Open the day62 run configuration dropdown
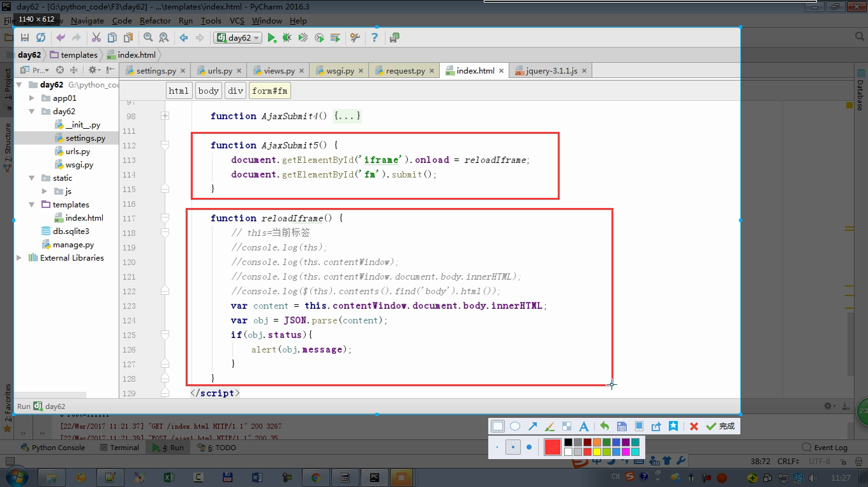 [x=238, y=38]
